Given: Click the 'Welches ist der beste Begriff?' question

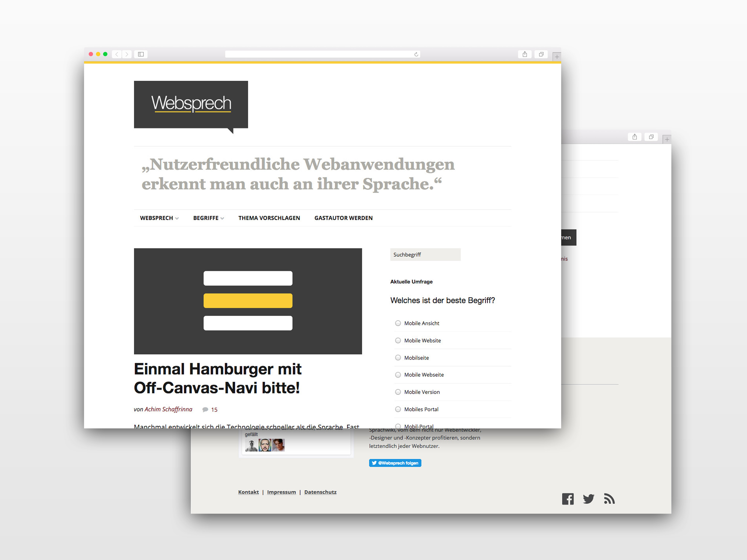Looking at the screenshot, I should (442, 300).
